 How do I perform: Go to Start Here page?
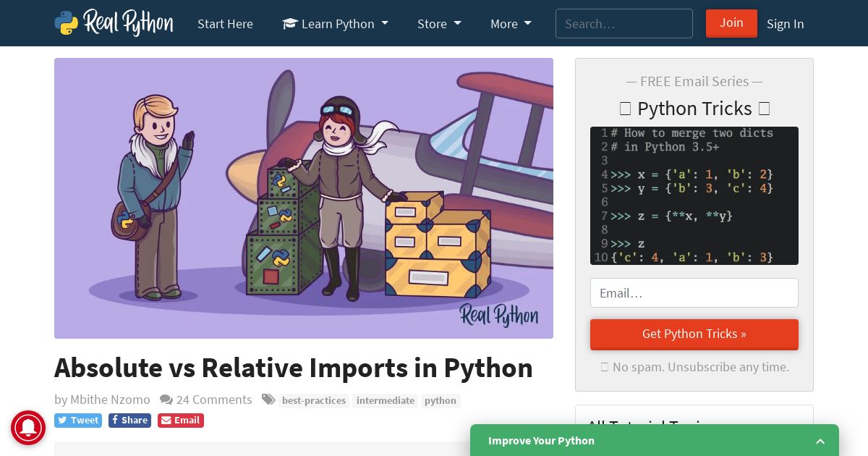pyautogui.click(x=225, y=24)
